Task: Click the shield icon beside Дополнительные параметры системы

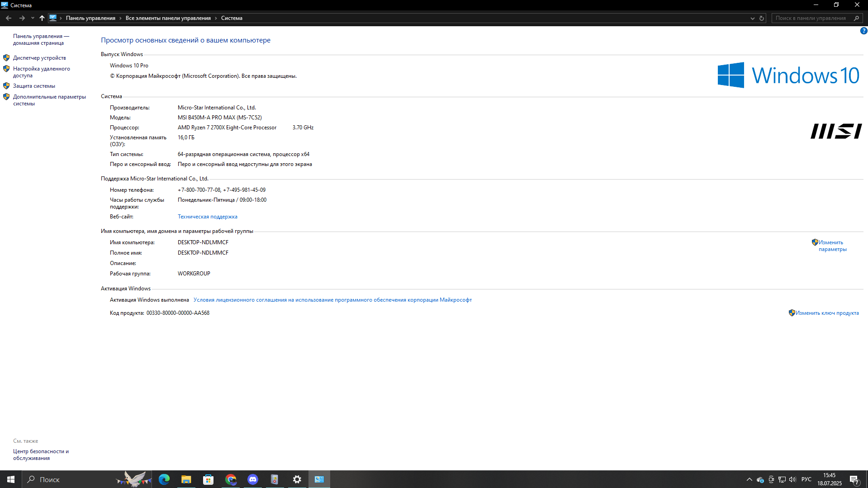Action: tap(6, 97)
